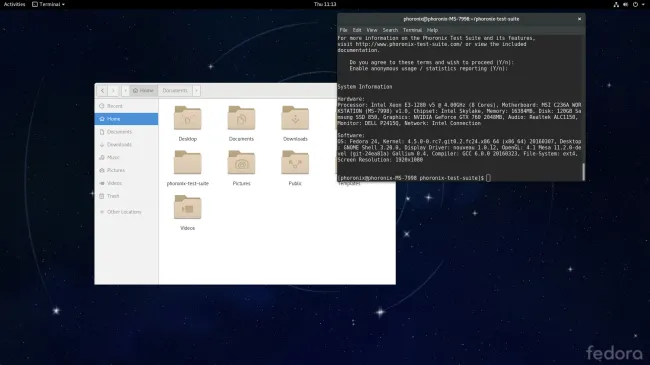The width and height of the screenshot is (650, 365).
Task: Click the 'System Information' terminal text
Action: click(365, 87)
